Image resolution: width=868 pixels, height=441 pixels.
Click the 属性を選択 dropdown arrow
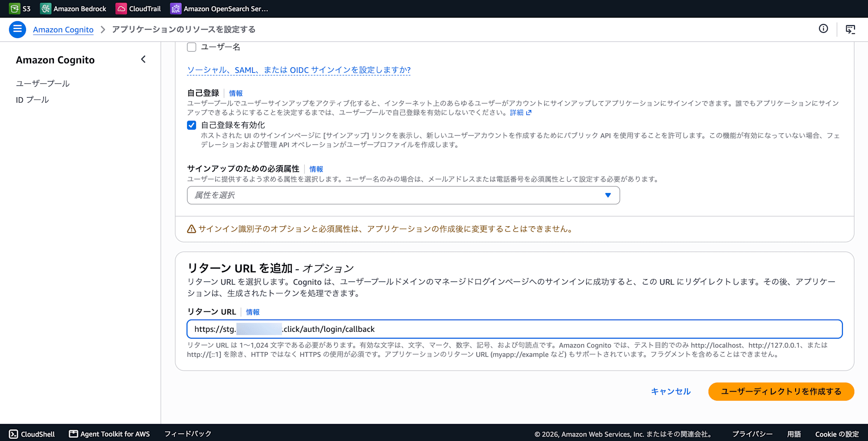(x=608, y=195)
